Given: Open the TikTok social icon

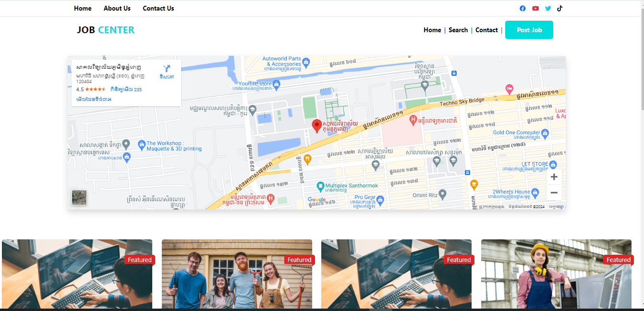Looking at the screenshot, I should point(559,8).
